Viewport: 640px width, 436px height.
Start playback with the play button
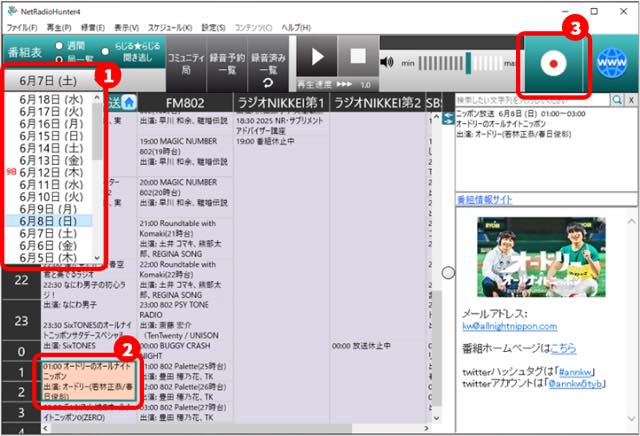pyautogui.click(x=317, y=56)
